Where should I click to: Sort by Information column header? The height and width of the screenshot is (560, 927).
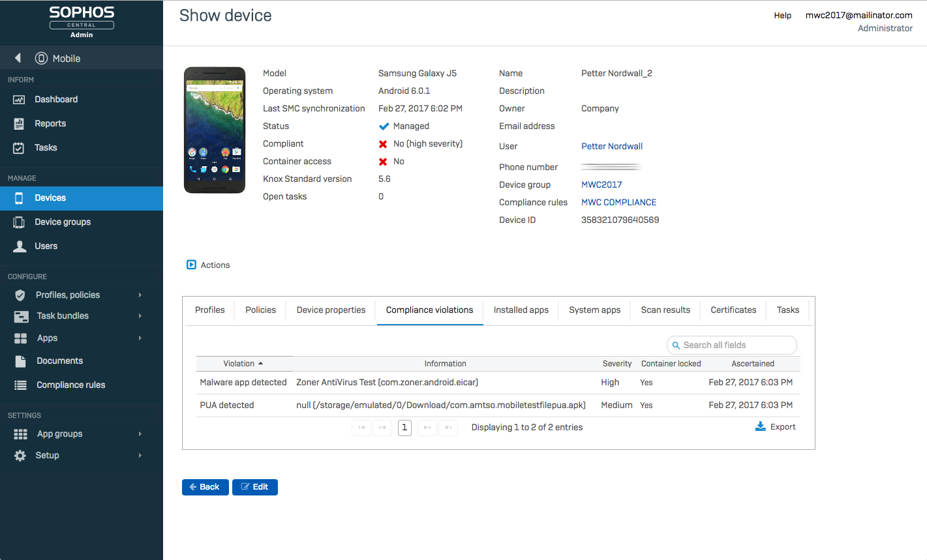point(446,364)
